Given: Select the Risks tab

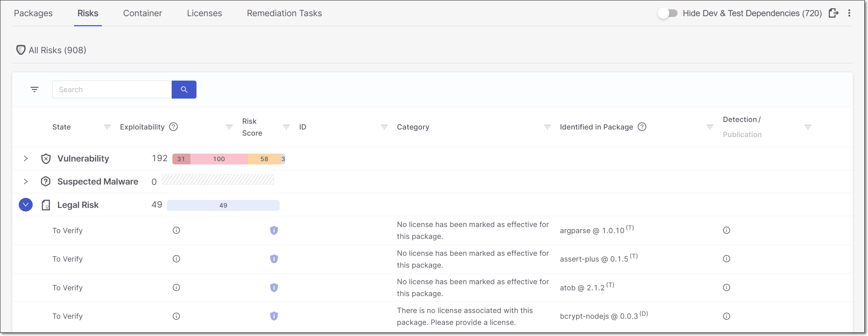Looking at the screenshot, I should 88,13.
